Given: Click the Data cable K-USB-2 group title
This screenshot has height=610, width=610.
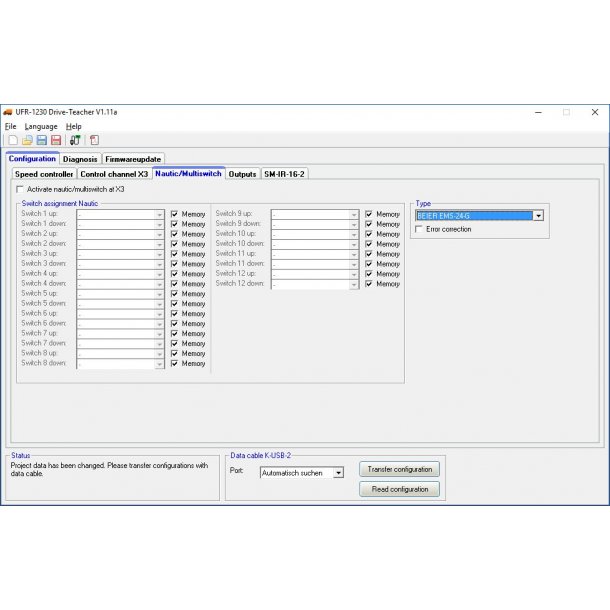Looking at the screenshot, I should point(261,455).
